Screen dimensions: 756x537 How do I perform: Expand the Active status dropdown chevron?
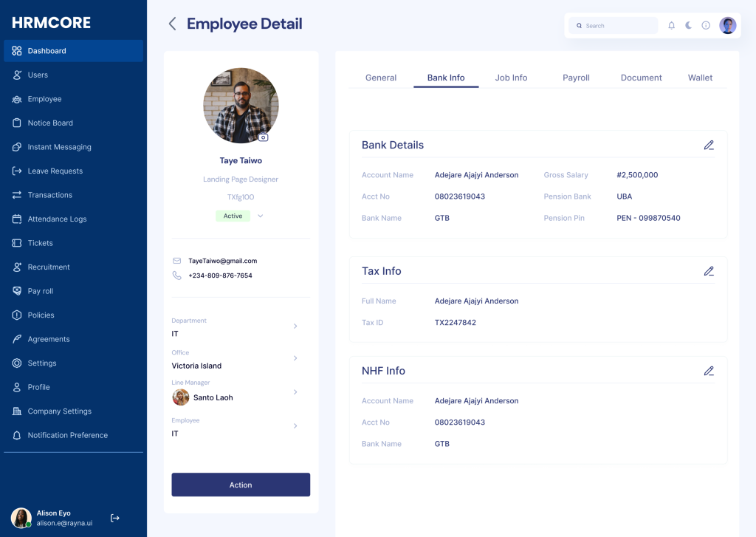pos(261,216)
